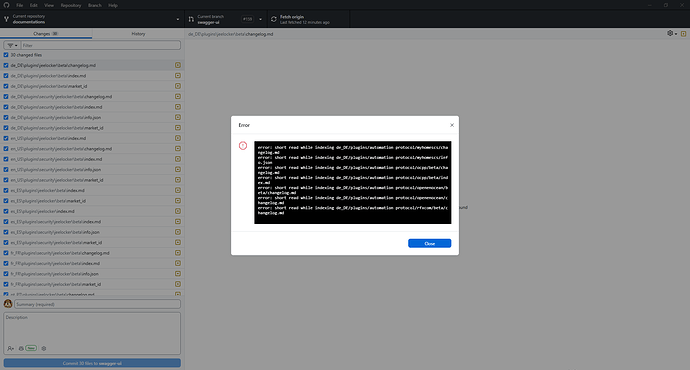The image size is (690, 370).
Task: Select en_US security changelog.md file row
Action: [x=92, y=149]
